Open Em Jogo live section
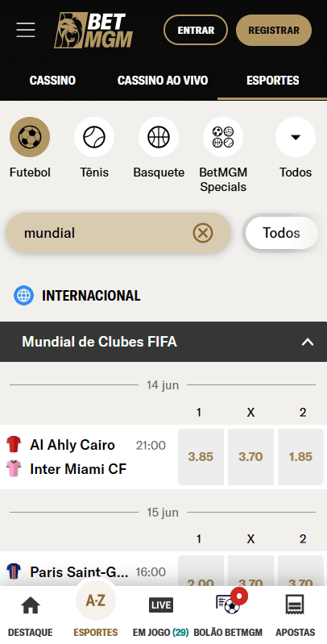Image resolution: width=327 pixels, height=644 pixels. click(x=161, y=616)
